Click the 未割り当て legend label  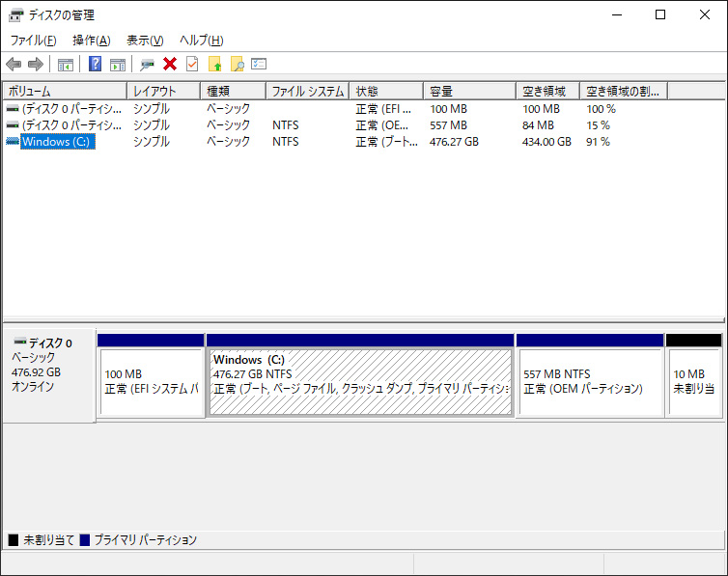pos(48,540)
